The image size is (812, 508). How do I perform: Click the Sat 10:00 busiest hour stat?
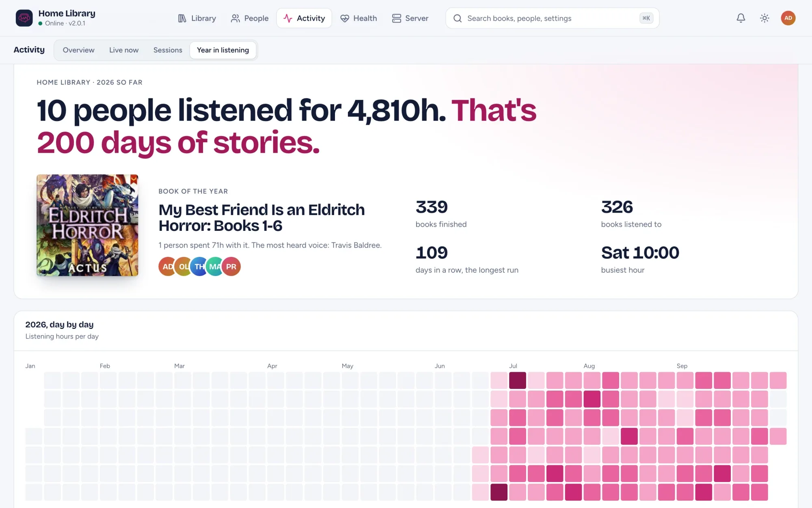click(640, 259)
